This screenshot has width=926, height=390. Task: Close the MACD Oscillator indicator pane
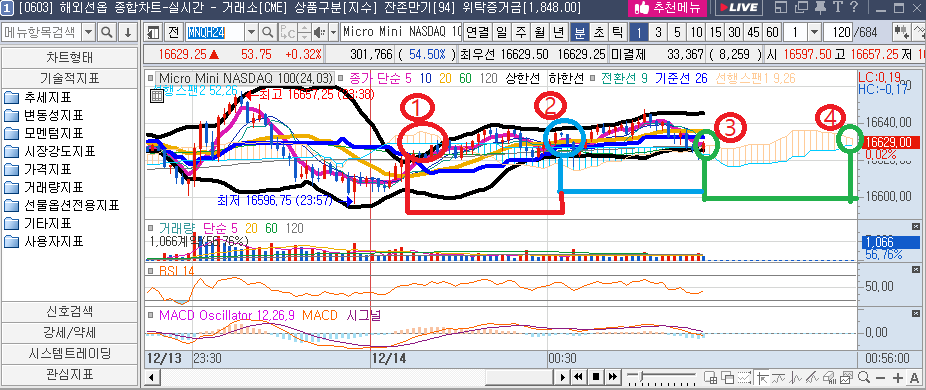915,313
